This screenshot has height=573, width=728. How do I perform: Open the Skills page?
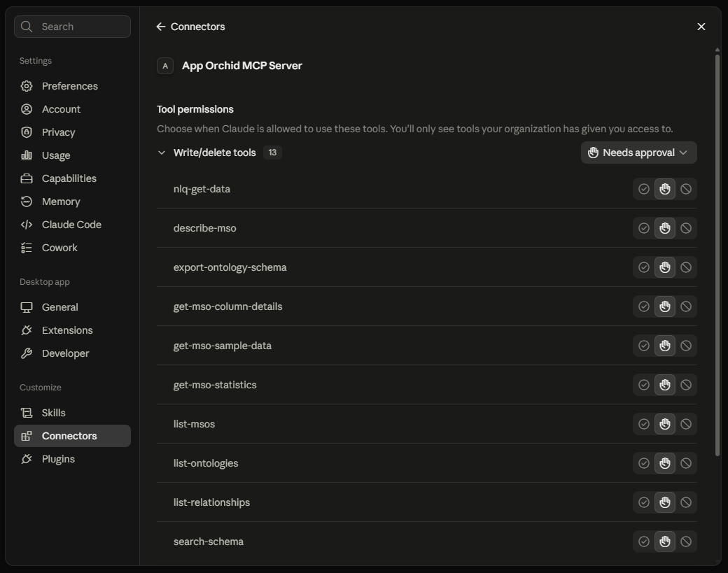(72, 413)
